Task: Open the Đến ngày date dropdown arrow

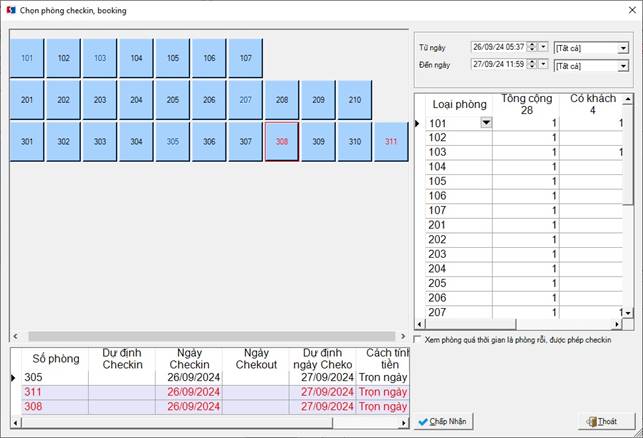Action: pos(543,64)
